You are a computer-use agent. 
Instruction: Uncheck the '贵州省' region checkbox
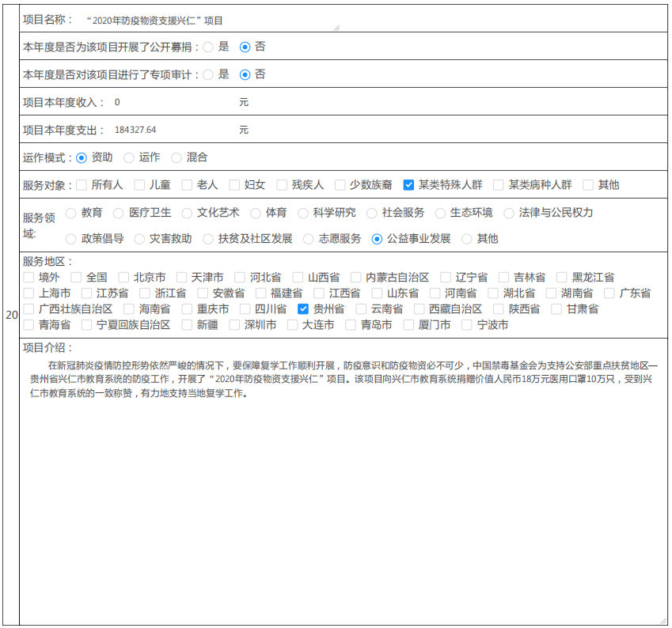(303, 309)
